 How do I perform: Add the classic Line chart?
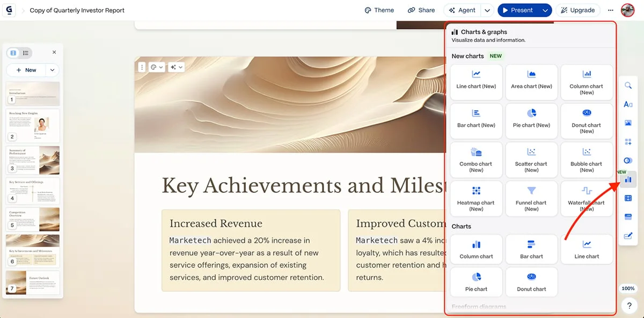tap(587, 249)
